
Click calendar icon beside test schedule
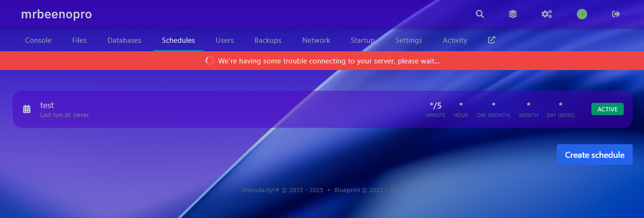pyautogui.click(x=27, y=109)
